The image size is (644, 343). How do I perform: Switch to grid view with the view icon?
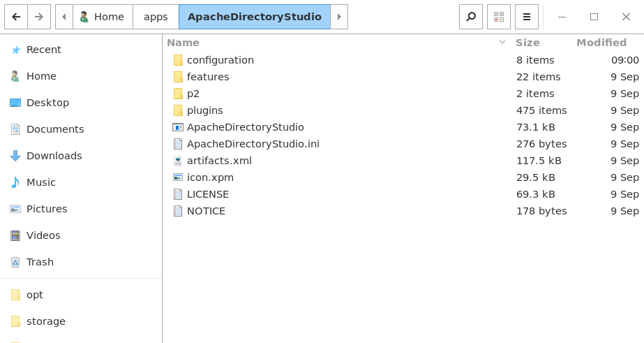tap(499, 17)
